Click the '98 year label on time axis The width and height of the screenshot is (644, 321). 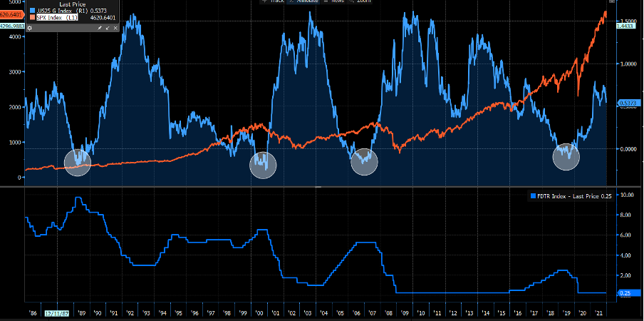tap(227, 313)
